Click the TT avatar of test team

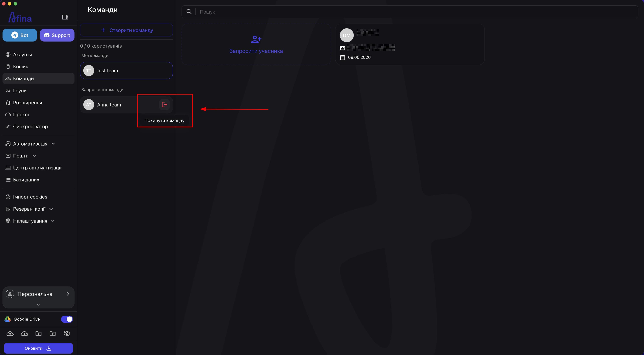[89, 71]
